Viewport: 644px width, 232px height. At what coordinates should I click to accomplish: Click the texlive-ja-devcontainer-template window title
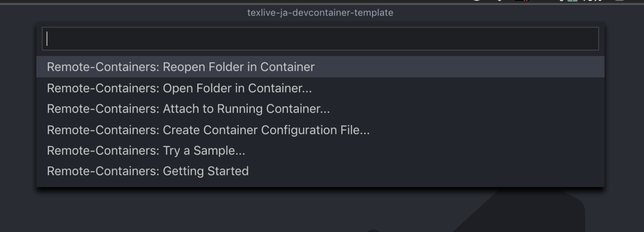[x=320, y=12]
